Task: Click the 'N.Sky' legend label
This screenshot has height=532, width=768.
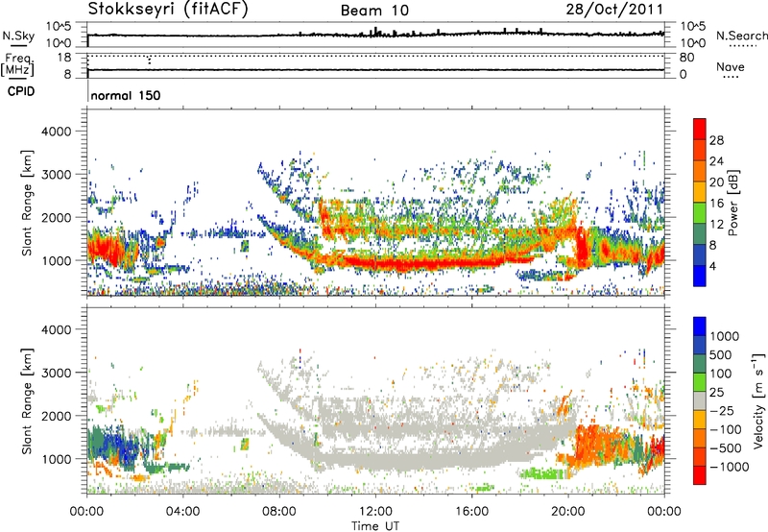Action: point(18,36)
